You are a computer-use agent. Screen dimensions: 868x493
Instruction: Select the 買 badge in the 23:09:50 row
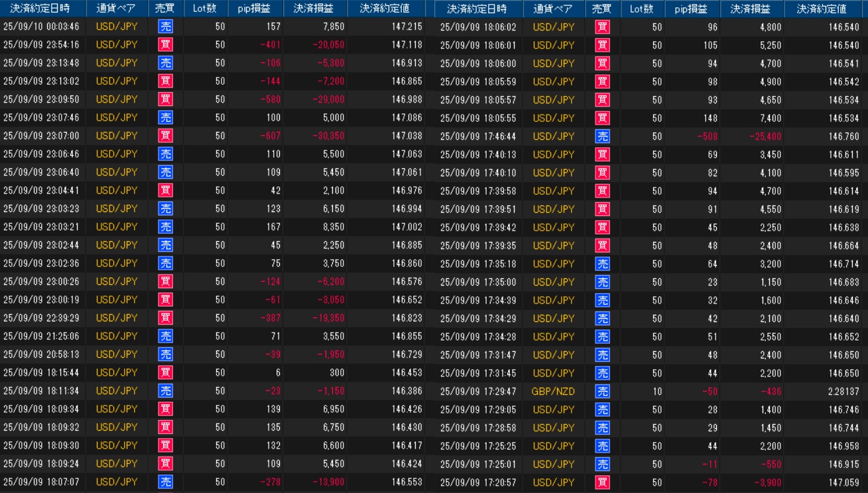tap(165, 99)
